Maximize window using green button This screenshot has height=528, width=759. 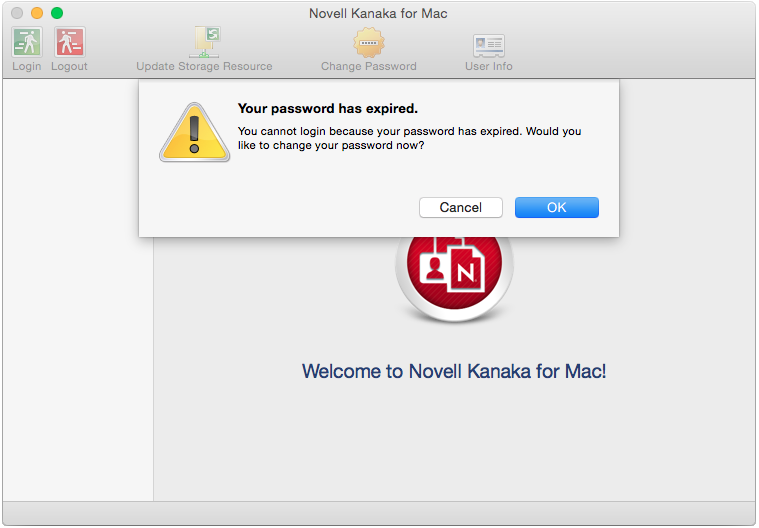57,13
